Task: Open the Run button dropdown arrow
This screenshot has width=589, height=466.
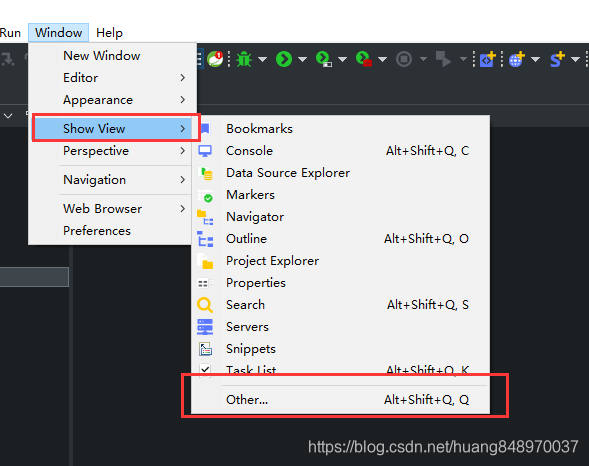Action: [302, 59]
